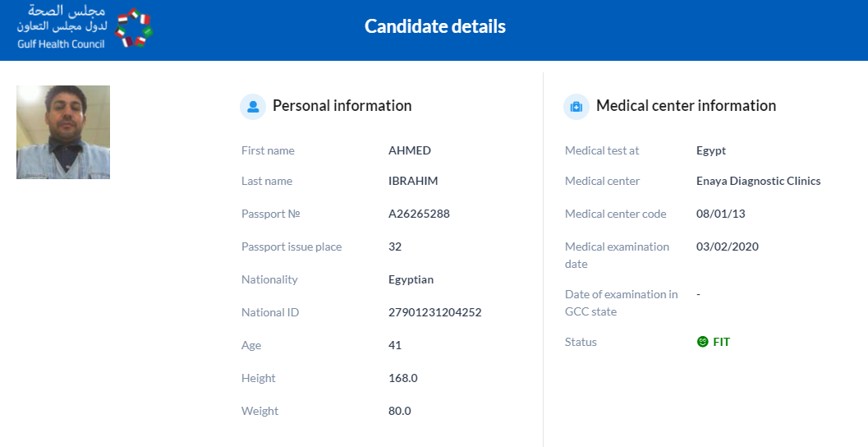Click the Gulf Health Council logo

point(85,27)
